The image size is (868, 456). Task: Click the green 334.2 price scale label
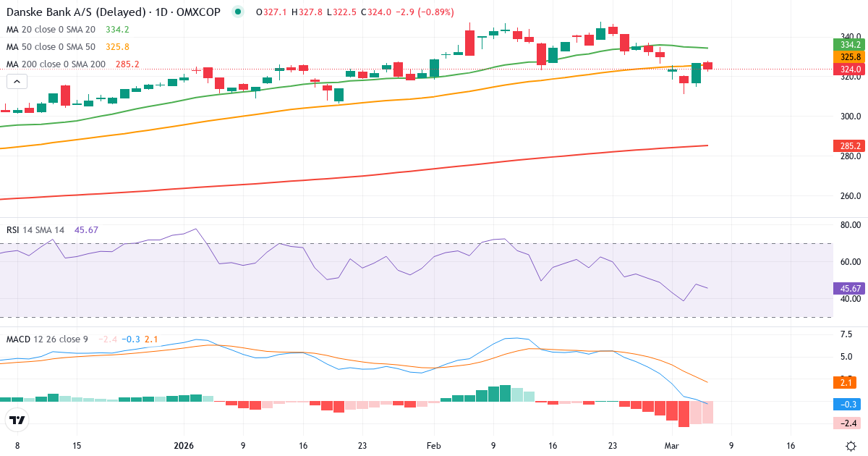tap(848, 45)
